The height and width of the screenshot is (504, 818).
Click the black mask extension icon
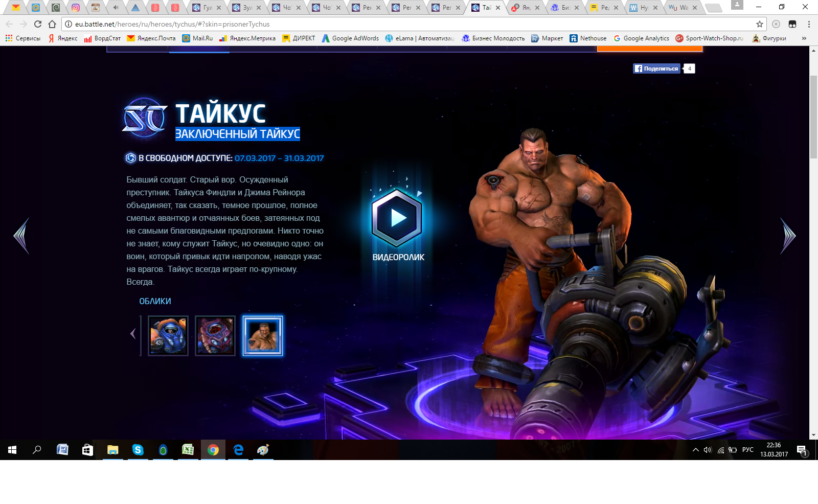point(792,24)
